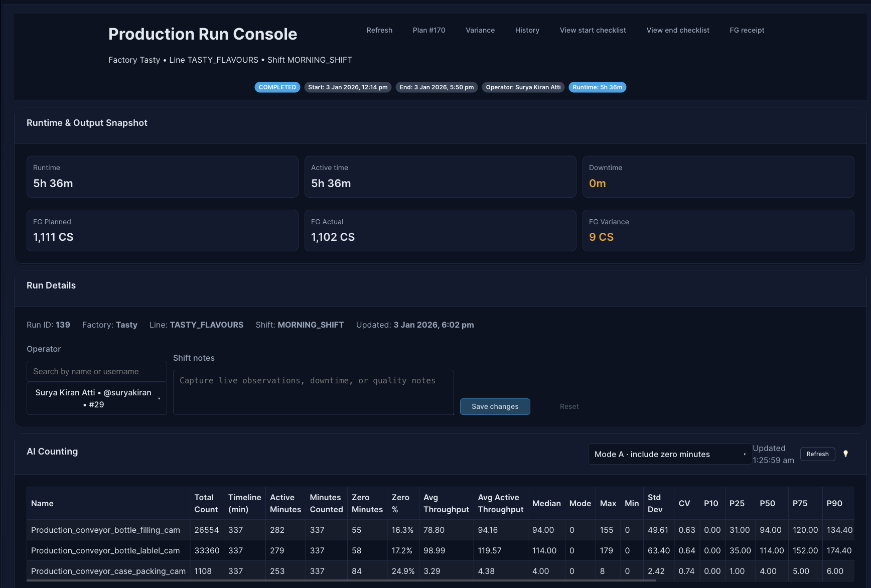Click the horizontal scrollbar under the counting table
This screenshot has height=588, width=871.
341,580
